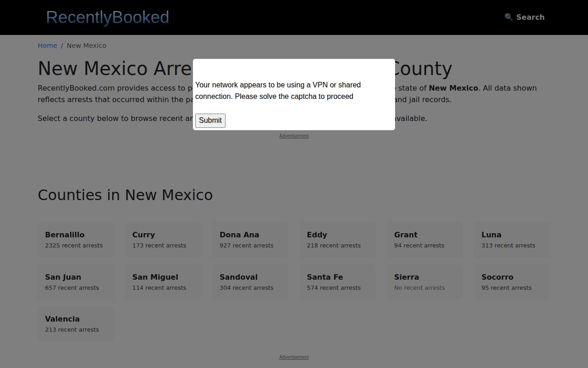588x368 pixels.
Task: Click the "New Mexico" breadcrumb text
Action: pos(86,46)
